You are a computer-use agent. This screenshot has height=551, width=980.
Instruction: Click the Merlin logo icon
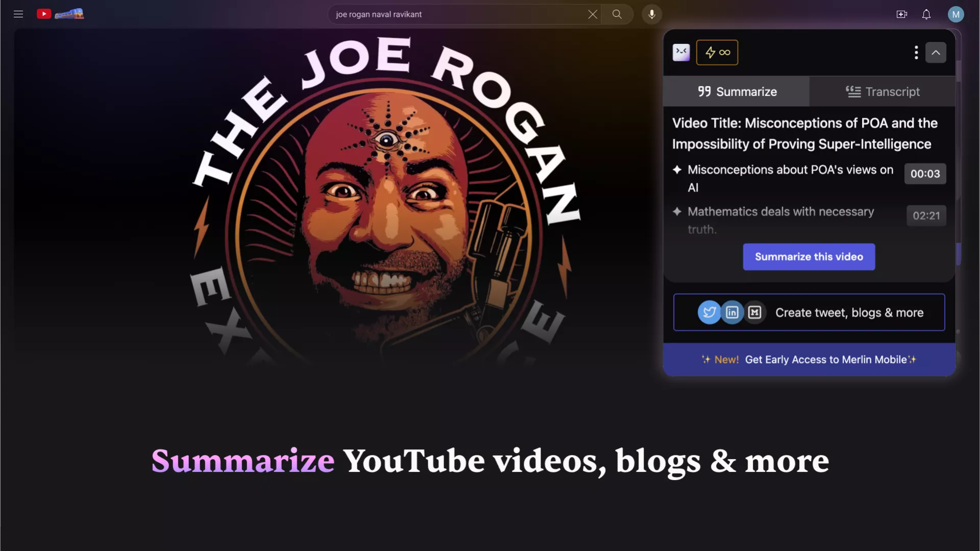coord(681,52)
